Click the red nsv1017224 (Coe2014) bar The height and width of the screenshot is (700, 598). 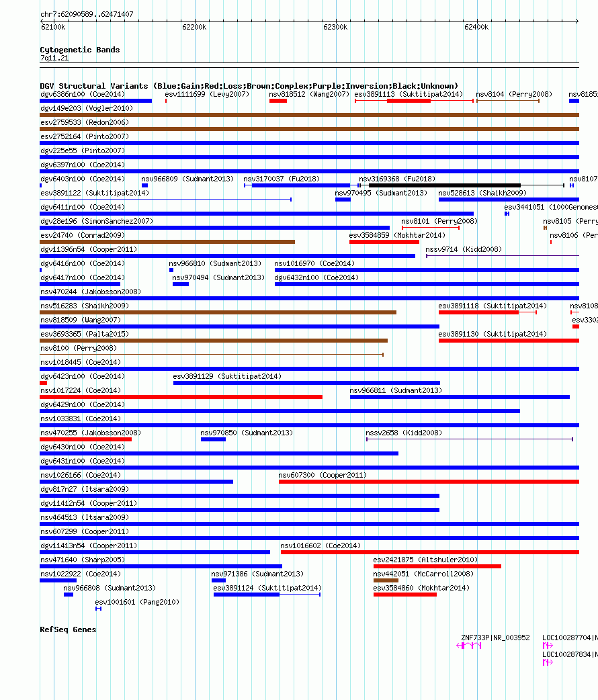coord(181,397)
